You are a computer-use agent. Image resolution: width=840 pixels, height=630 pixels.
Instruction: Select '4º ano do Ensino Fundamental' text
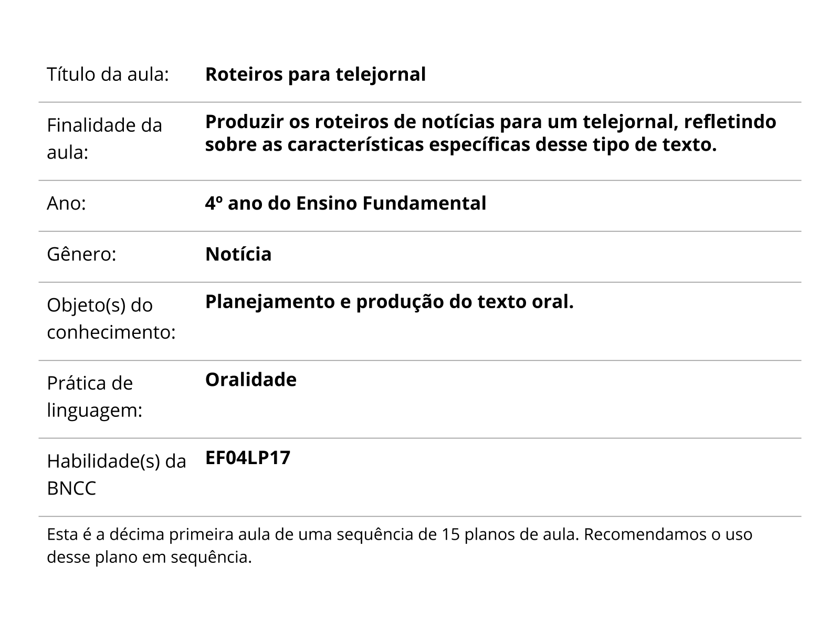click(x=345, y=203)
